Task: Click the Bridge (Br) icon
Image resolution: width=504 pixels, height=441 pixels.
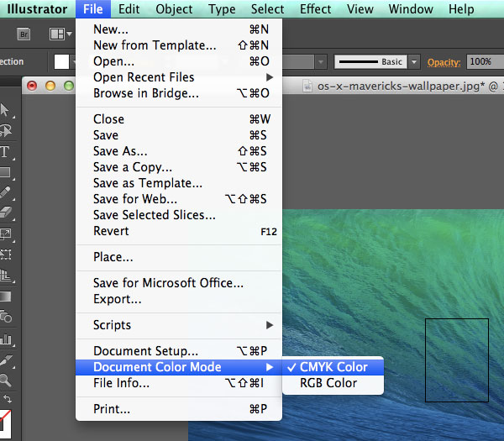Action: 24,34
